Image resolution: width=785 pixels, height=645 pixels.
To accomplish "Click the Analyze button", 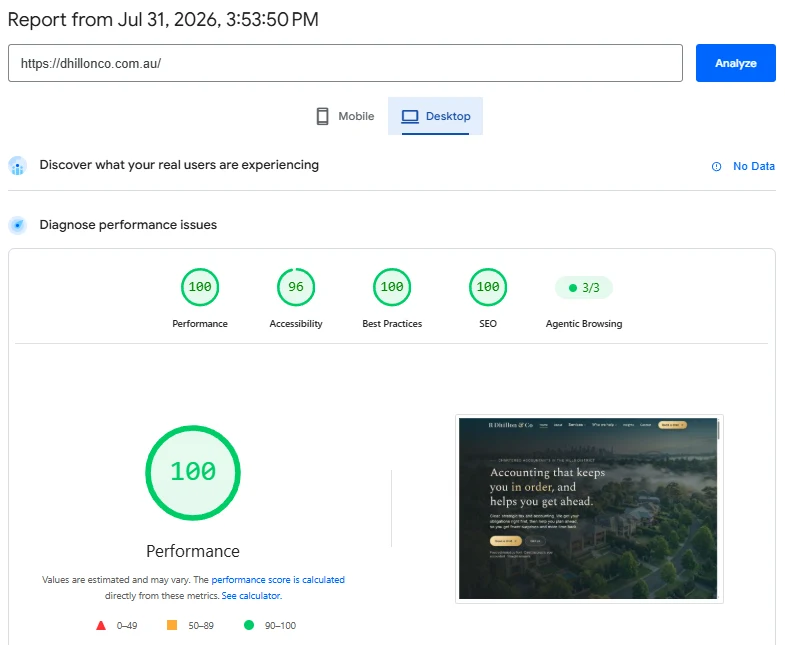I will (x=735, y=63).
